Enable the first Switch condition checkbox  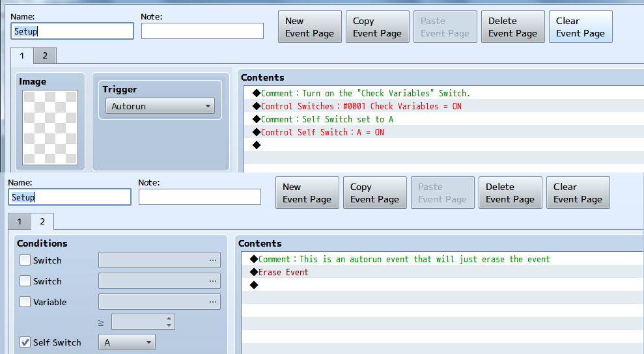[25, 260]
